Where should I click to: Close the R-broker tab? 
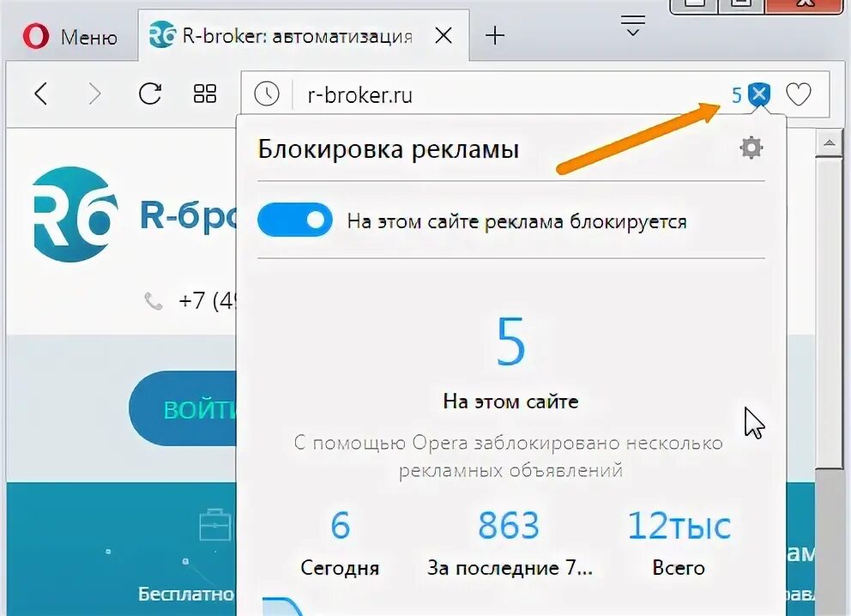click(x=444, y=36)
